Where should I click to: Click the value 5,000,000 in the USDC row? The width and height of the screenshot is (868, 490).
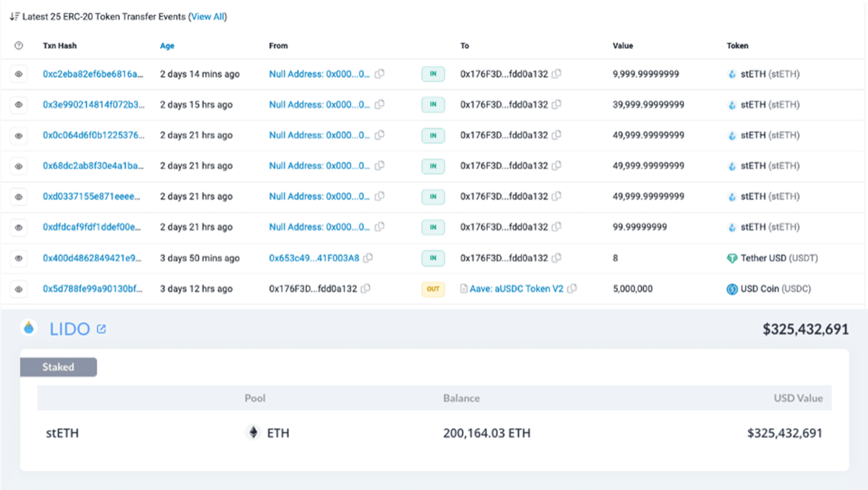633,289
